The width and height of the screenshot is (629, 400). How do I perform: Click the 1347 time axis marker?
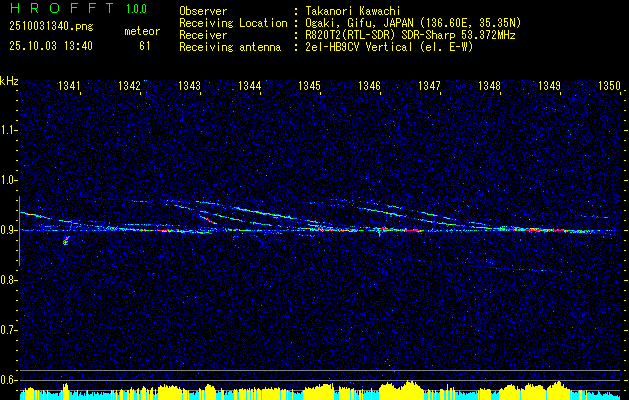pyautogui.click(x=429, y=85)
